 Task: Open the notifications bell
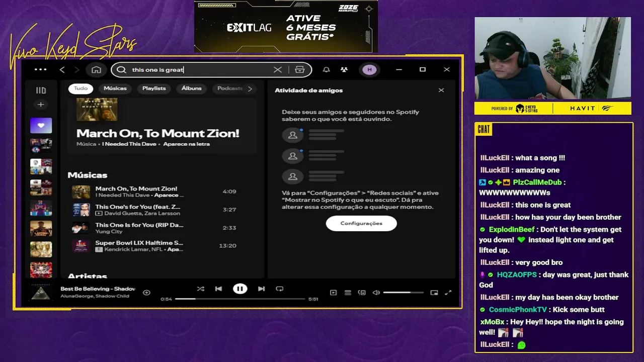pyautogui.click(x=326, y=70)
